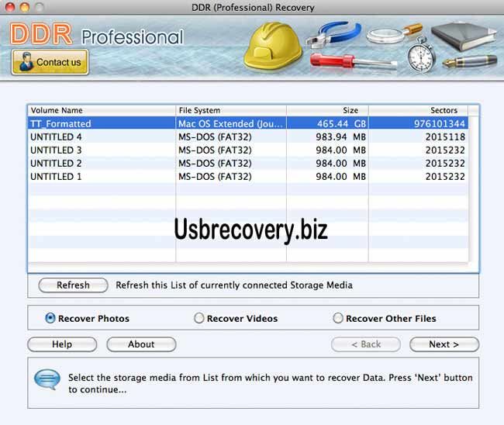The image size is (504, 425).
Task: Click the volume list vertical scrollbar
Action: click(x=474, y=189)
